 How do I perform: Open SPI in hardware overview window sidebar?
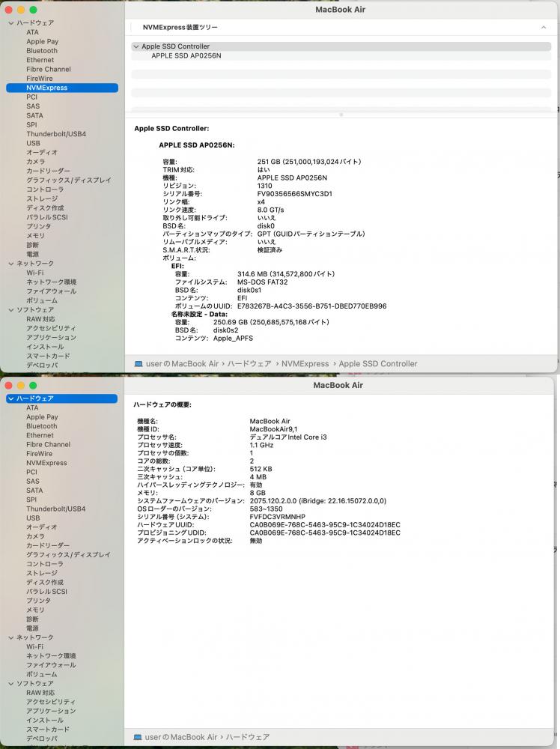point(31,500)
